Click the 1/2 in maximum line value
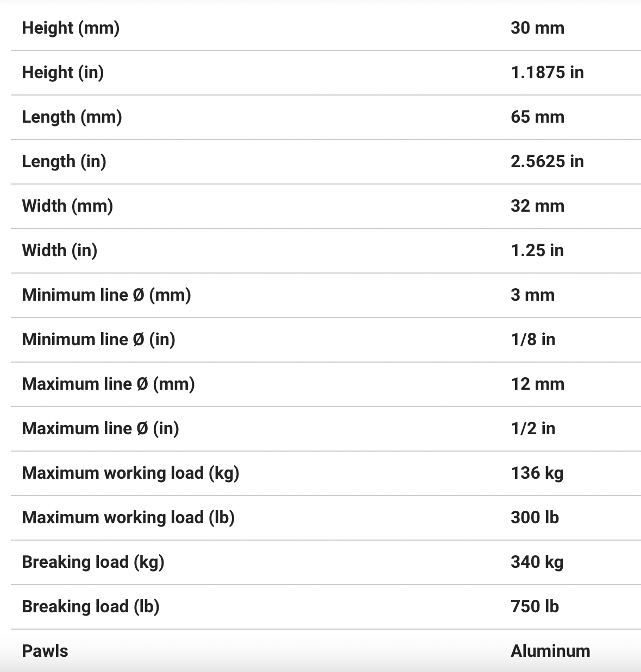The height and width of the screenshot is (672, 641). (x=533, y=428)
